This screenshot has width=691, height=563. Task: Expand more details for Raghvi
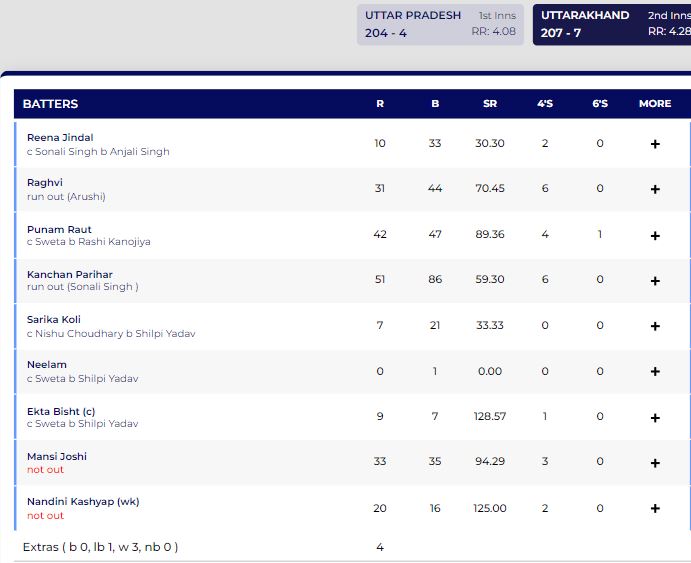[655, 189]
